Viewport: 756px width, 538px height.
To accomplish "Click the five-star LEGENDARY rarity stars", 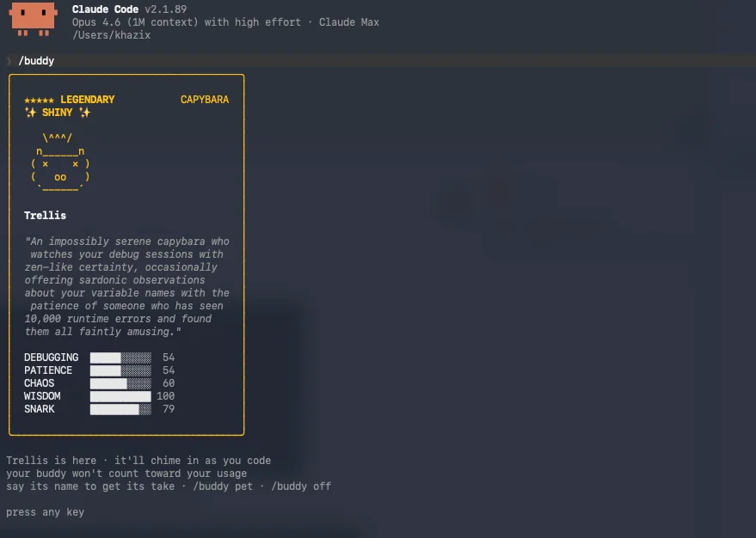I will pyautogui.click(x=40, y=100).
